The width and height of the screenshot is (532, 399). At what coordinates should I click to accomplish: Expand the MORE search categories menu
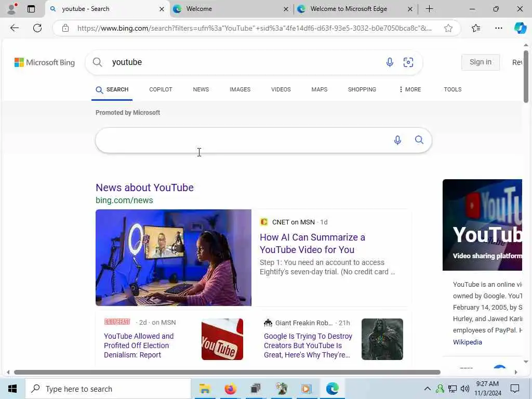tap(410, 89)
